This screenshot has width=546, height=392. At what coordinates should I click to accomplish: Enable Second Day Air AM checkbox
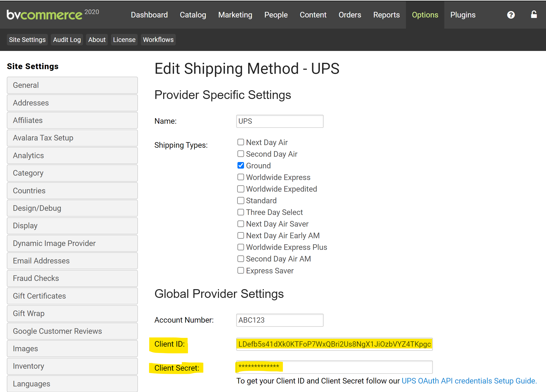[x=241, y=259]
